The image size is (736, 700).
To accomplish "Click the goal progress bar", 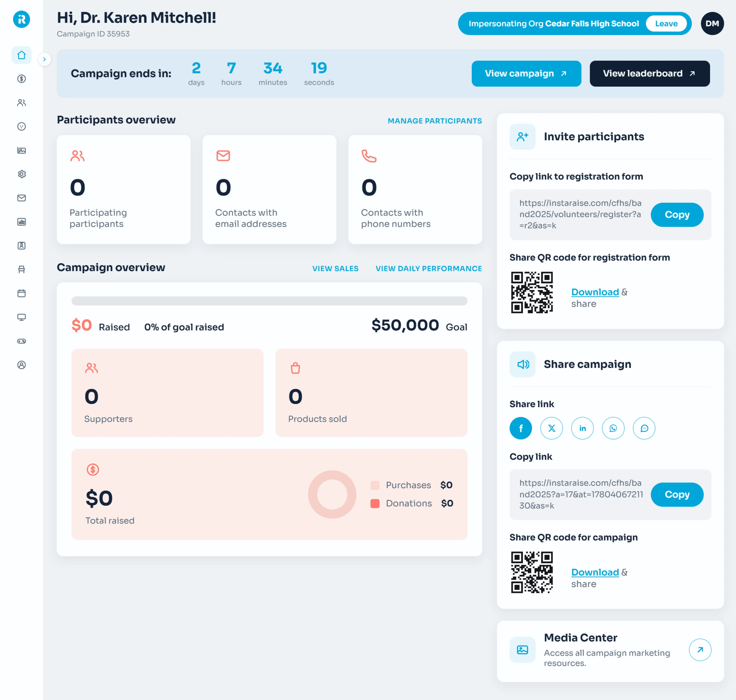I will (269, 301).
